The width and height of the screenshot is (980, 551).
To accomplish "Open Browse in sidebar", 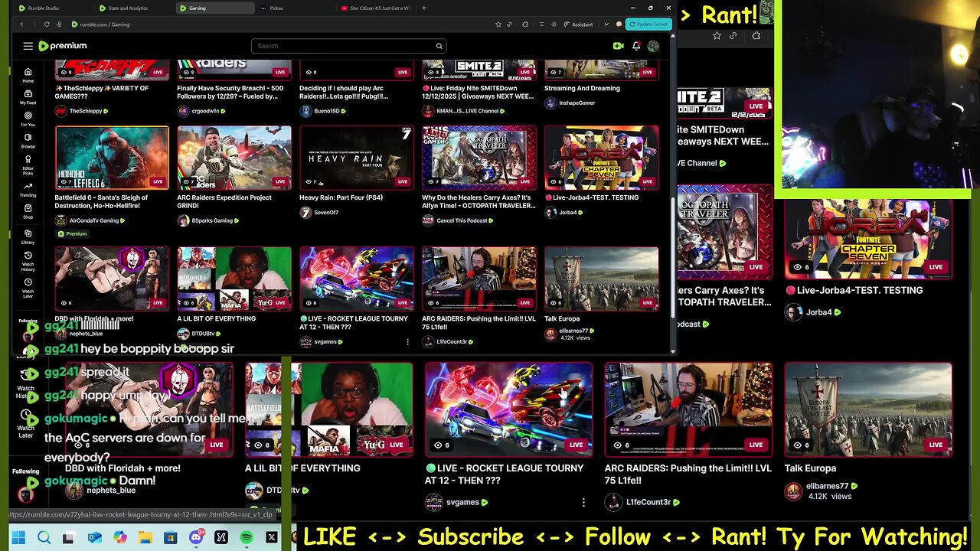I will (28, 141).
